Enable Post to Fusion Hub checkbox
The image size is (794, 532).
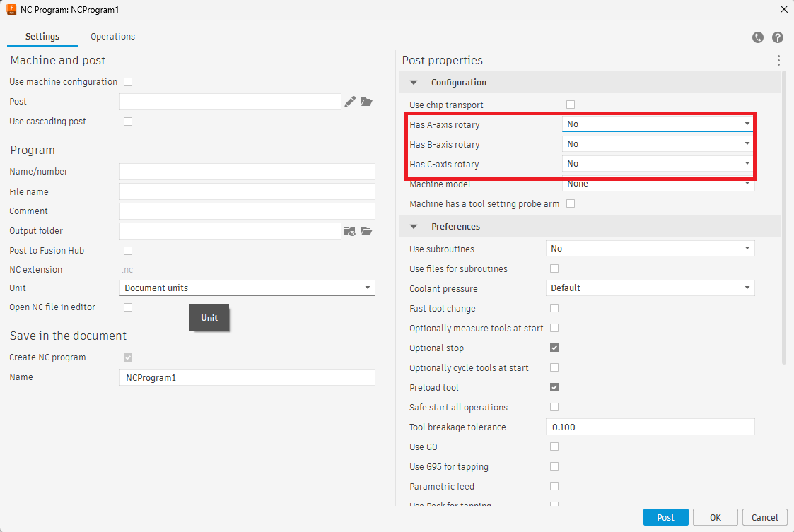point(128,251)
